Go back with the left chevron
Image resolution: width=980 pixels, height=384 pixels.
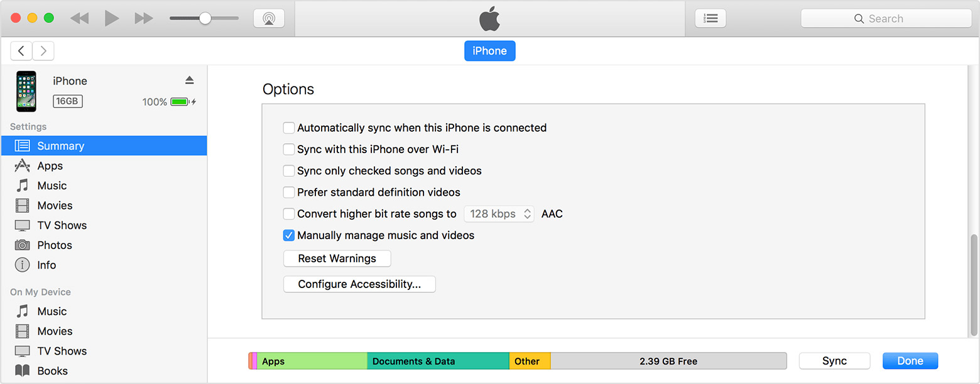[21, 51]
